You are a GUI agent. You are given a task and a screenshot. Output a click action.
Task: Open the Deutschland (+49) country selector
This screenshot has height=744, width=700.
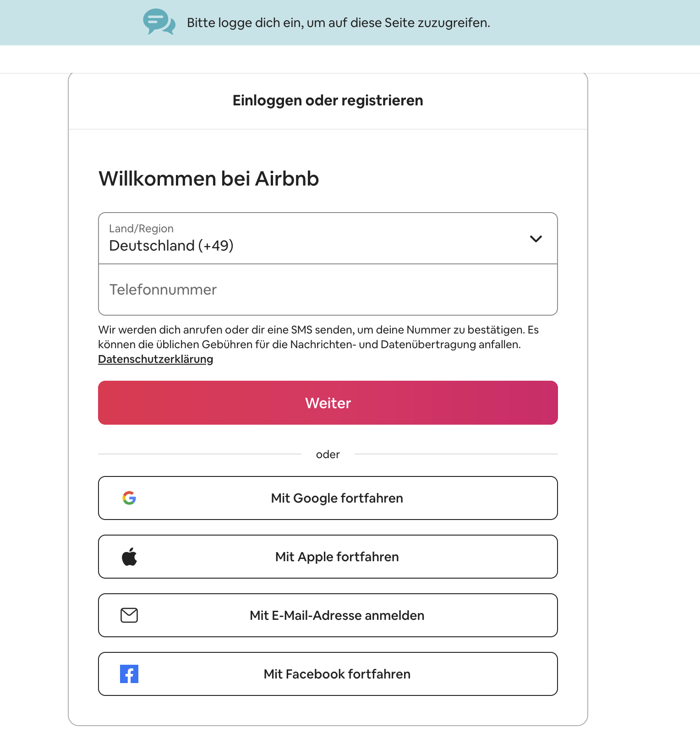coord(328,238)
